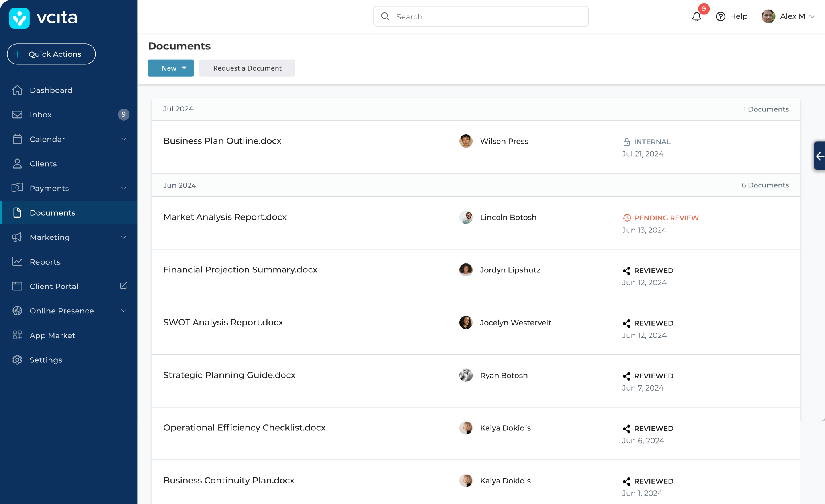This screenshot has height=504, width=825.
Task: Click the Pending Review clock icon
Action: 626,218
